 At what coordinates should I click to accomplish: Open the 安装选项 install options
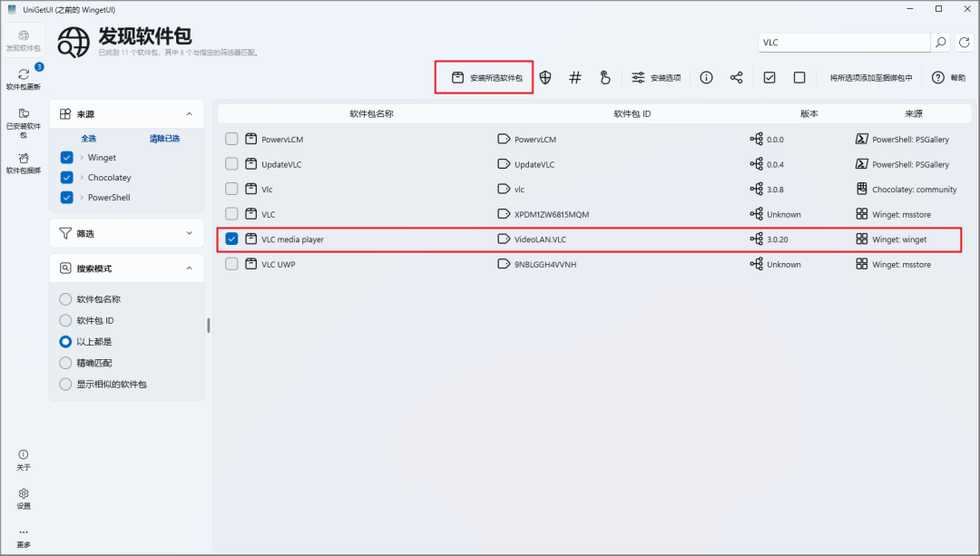(656, 77)
